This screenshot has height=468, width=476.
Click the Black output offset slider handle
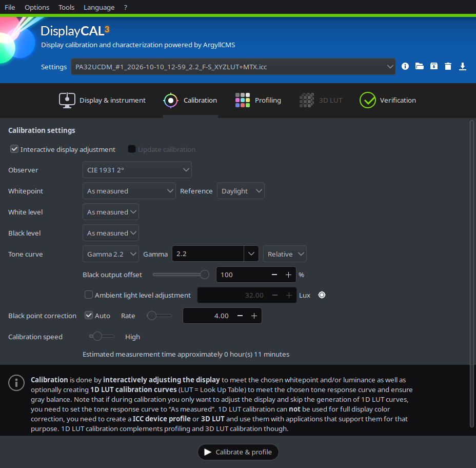click(205, 275)
